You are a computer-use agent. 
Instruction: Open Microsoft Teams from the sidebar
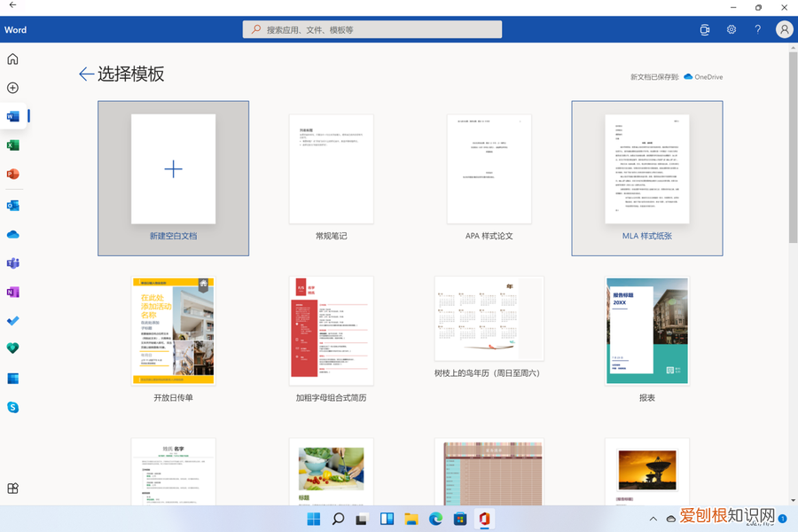pos(12,262)
